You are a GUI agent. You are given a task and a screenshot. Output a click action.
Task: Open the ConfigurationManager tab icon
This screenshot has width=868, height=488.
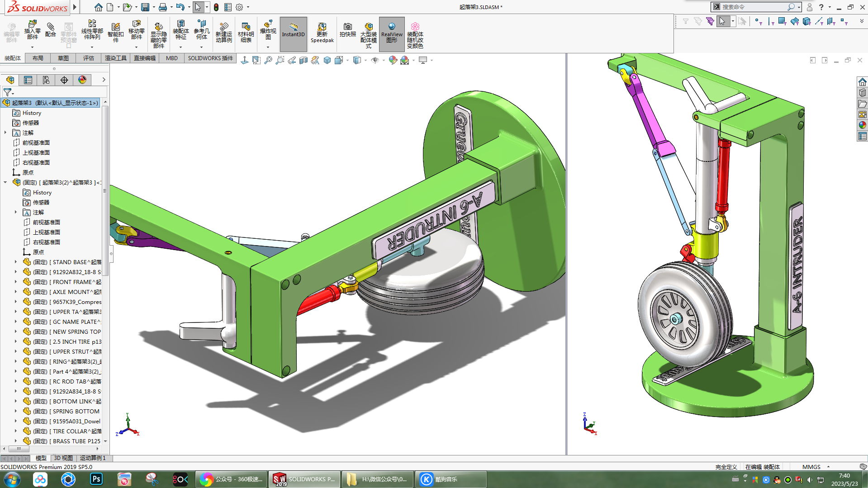(x=46, y=80)
